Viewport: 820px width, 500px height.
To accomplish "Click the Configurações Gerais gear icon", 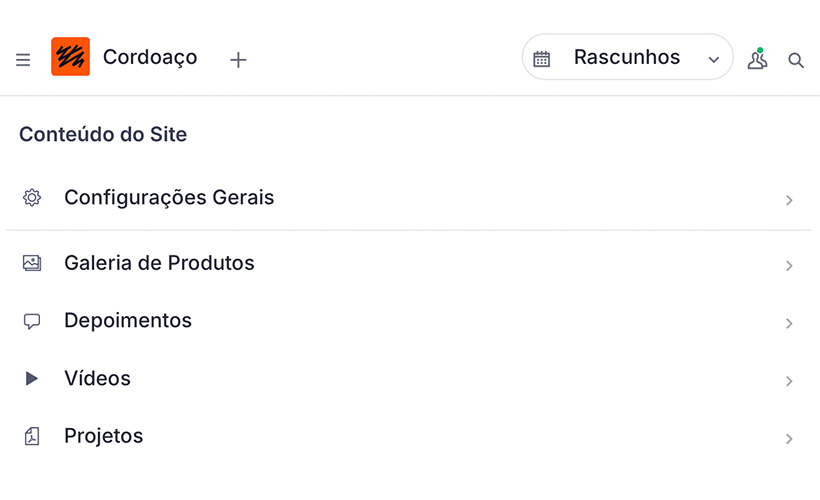I will click(32, 198).
